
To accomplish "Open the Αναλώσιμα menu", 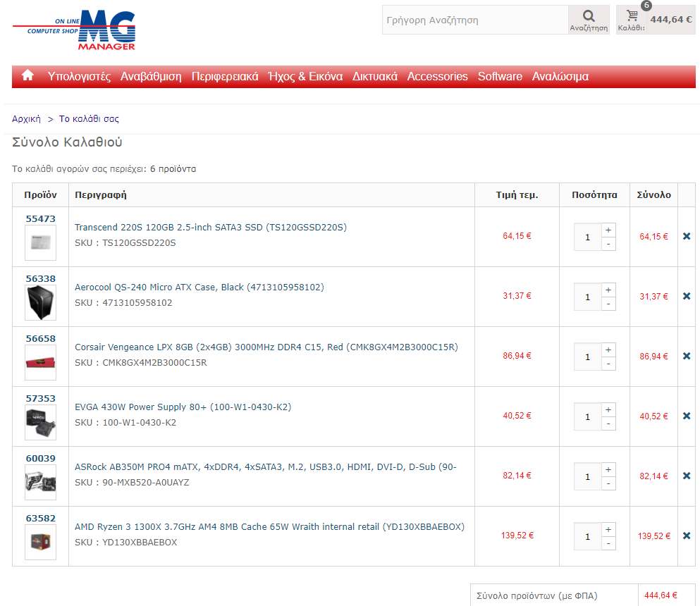I will [x=560, y=77].
